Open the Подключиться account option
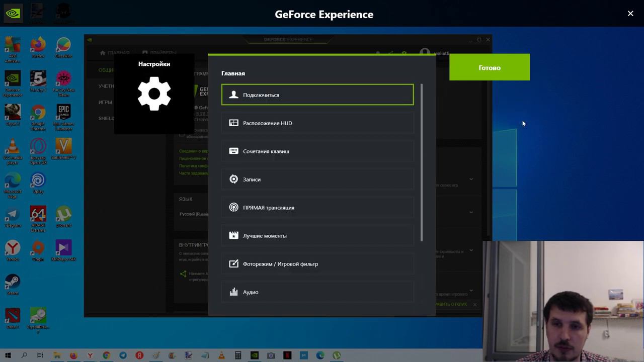The height and width of the screenshot is (362, 644). point(317,95)
